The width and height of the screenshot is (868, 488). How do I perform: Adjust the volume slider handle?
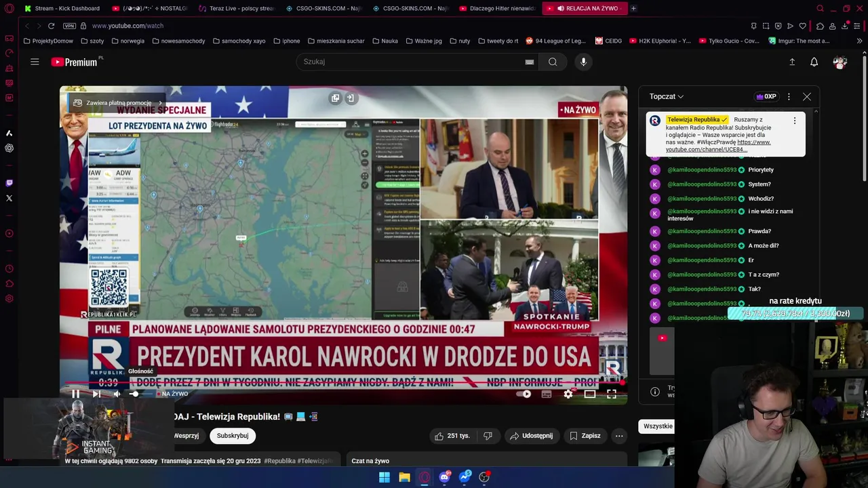[135, 394]
